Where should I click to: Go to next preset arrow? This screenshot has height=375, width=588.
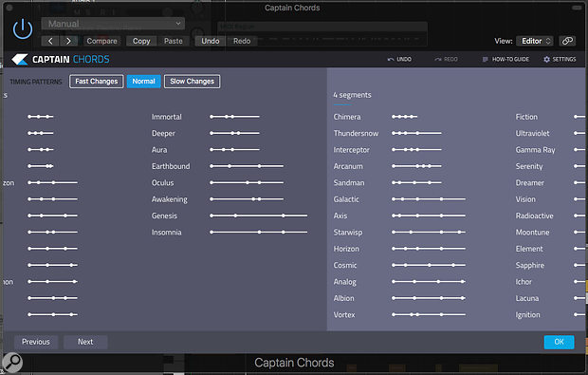(68, 41)
